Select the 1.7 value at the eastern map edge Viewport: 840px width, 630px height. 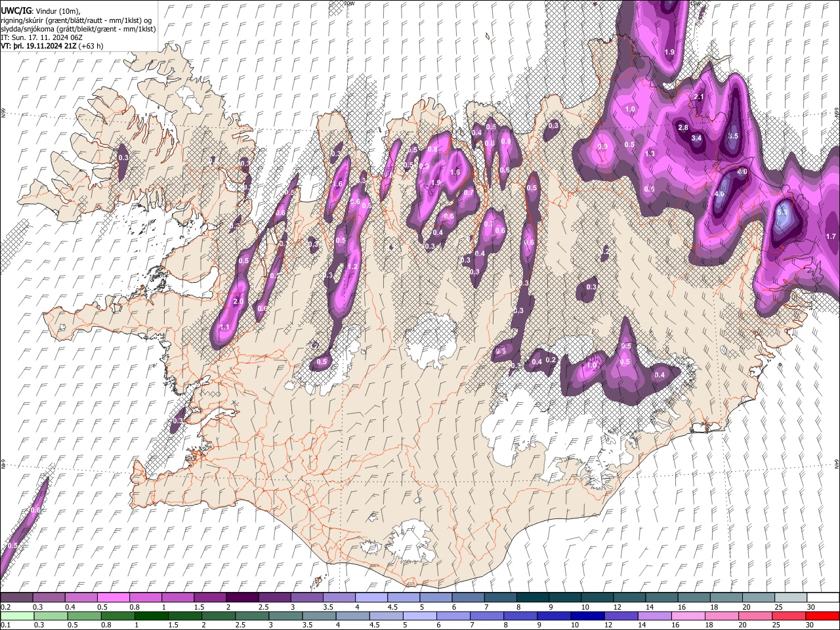point(831,236)
